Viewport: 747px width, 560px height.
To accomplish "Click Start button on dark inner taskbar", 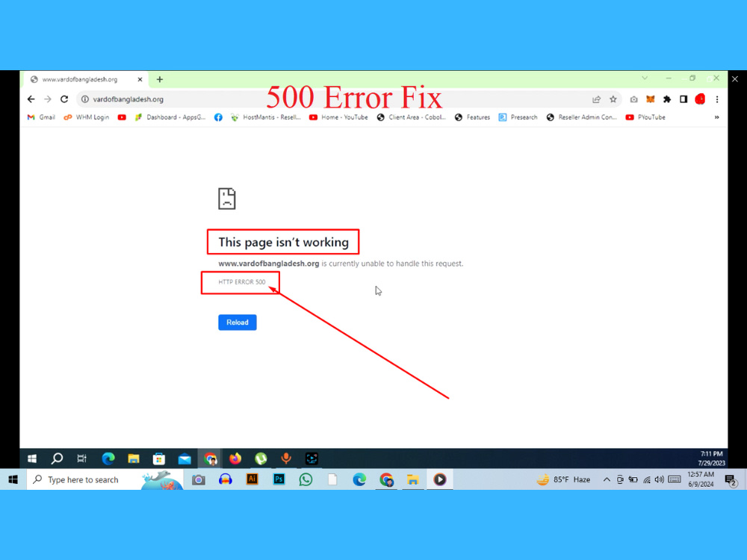I will 32,458.
